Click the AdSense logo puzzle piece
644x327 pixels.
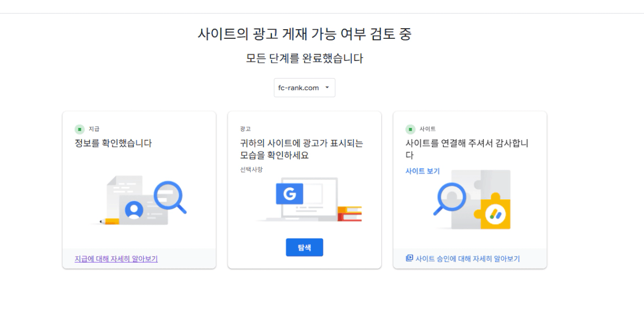point(495,211)
